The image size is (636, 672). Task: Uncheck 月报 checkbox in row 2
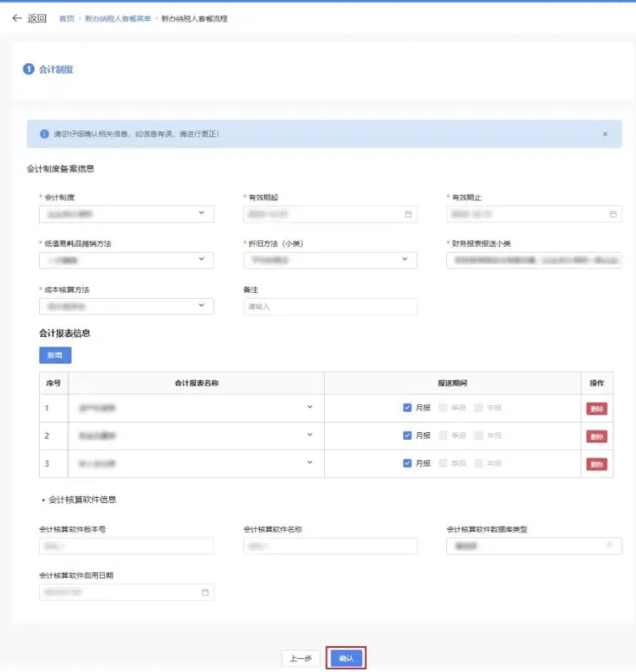click(x=407, y=436)
